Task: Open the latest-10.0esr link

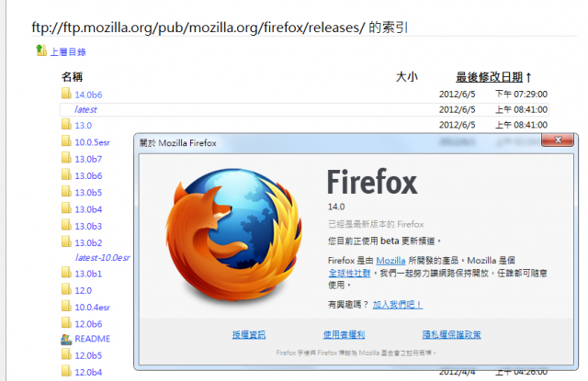Action: (x=102, y=258)
